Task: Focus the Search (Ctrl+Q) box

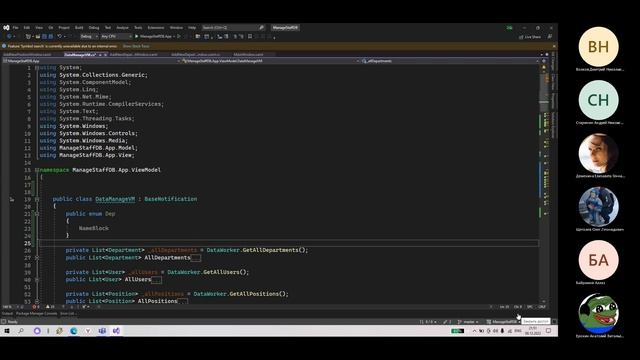Action: [x=233, y=28]
